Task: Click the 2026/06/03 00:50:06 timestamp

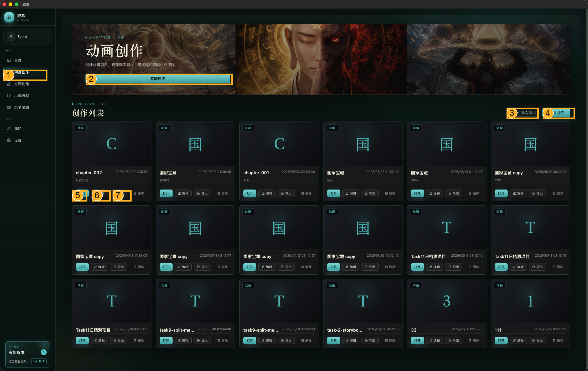Action: (x=298, y=172)
